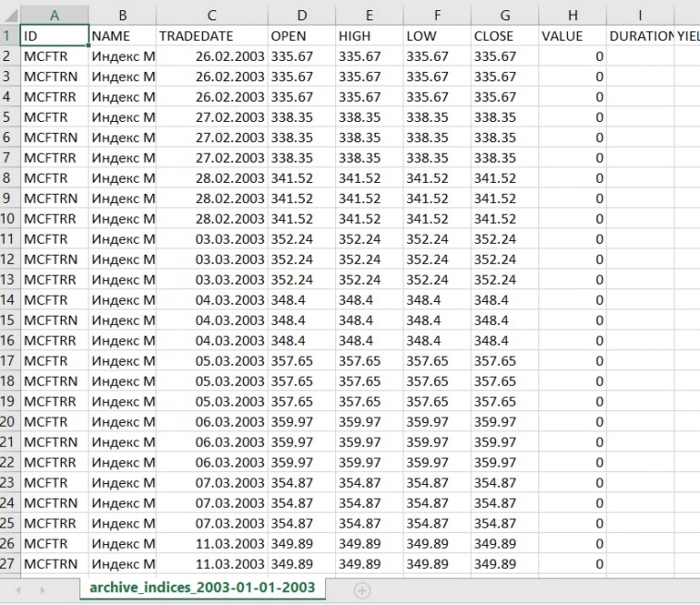This screenshot has width=700, height=605.
Task: Select column A header
Action: pyautogui.click(x=54, y=15)
